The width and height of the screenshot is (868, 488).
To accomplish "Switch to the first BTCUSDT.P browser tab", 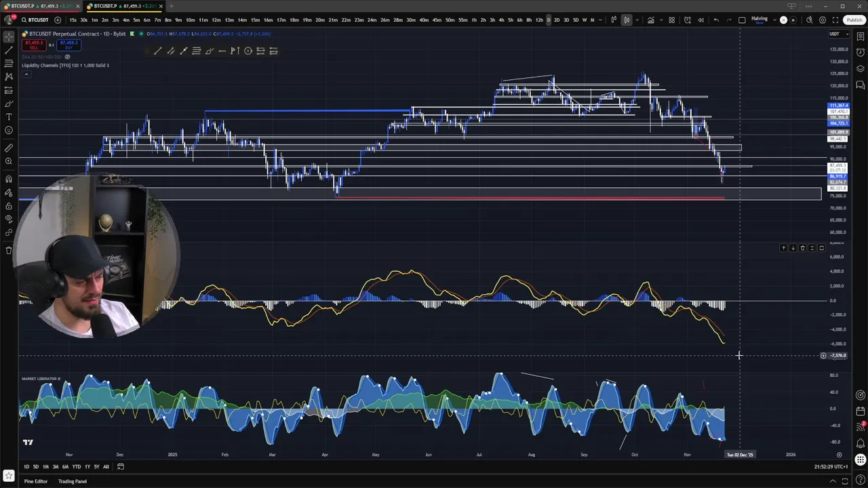I will click(41, 6).
